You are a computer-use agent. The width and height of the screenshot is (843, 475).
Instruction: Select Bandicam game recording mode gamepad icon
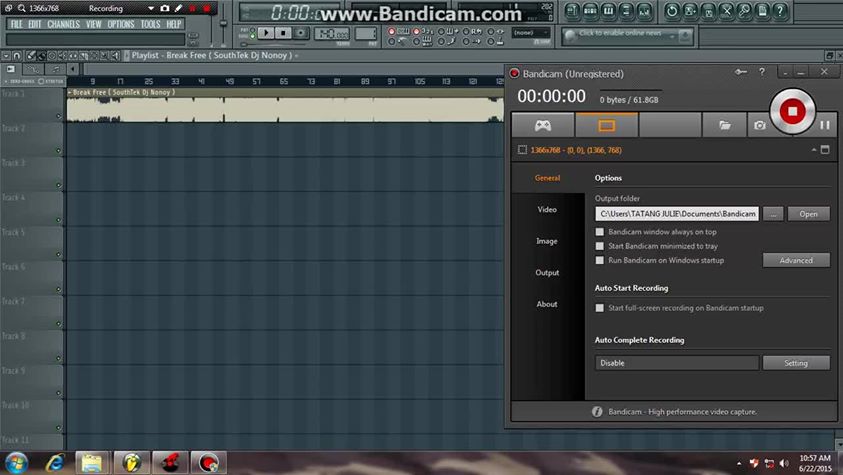point(542,125)
